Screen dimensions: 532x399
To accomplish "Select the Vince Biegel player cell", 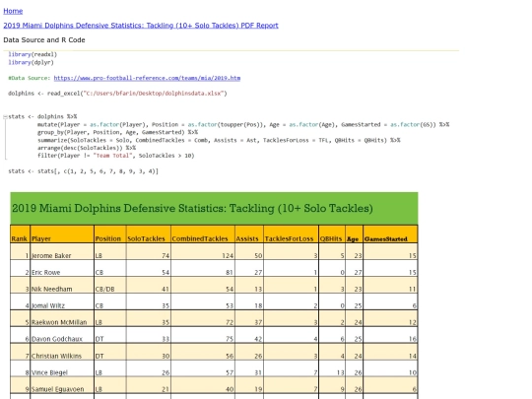I will tap(62, 368).
